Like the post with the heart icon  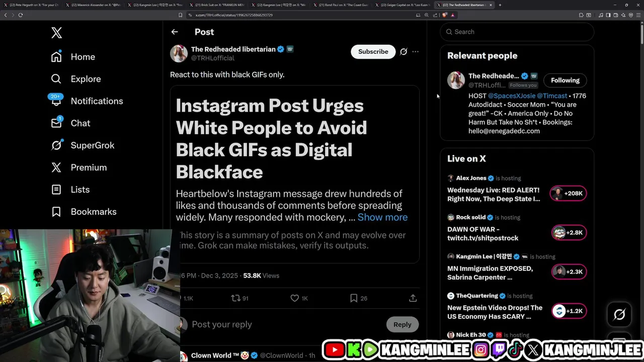[x=299, y=298]
